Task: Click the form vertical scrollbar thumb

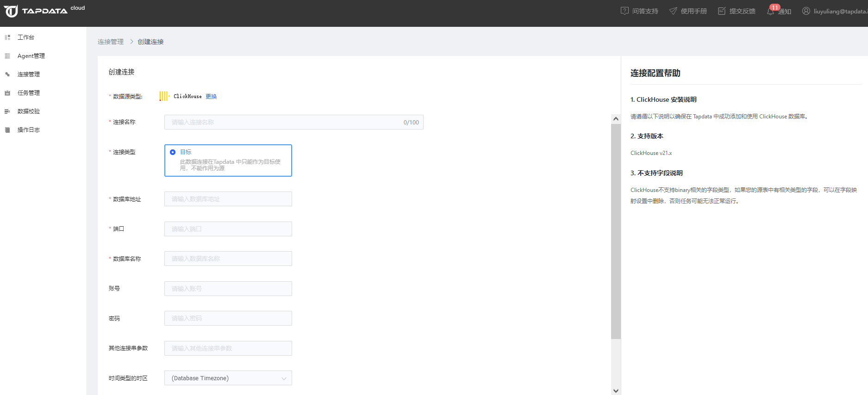Action: pyautogui.click(x=616, y=231)
